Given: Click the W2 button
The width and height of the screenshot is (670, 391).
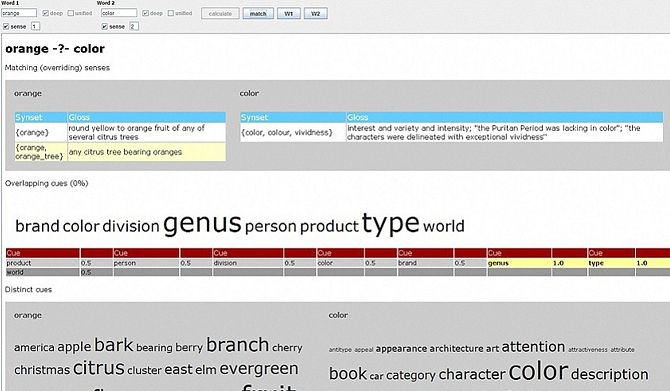Looking at the screenshot, I should tap(316, 14).
